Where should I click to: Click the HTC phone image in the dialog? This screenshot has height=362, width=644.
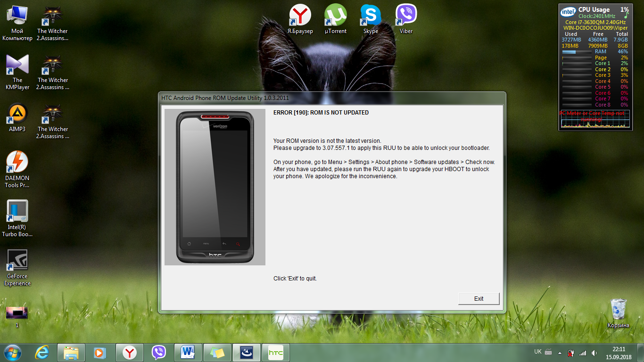coord(215,187)
